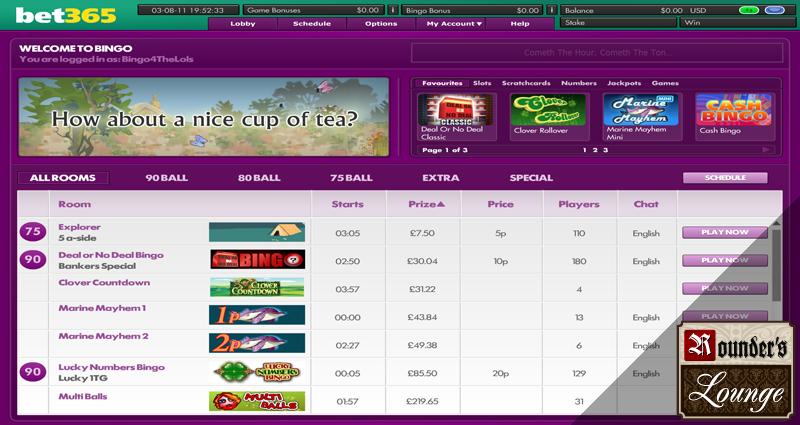Click the tea promotional banner image
The height and width of the screenshot is (425, 800).
pyautogui.click(x=204, y=117)
